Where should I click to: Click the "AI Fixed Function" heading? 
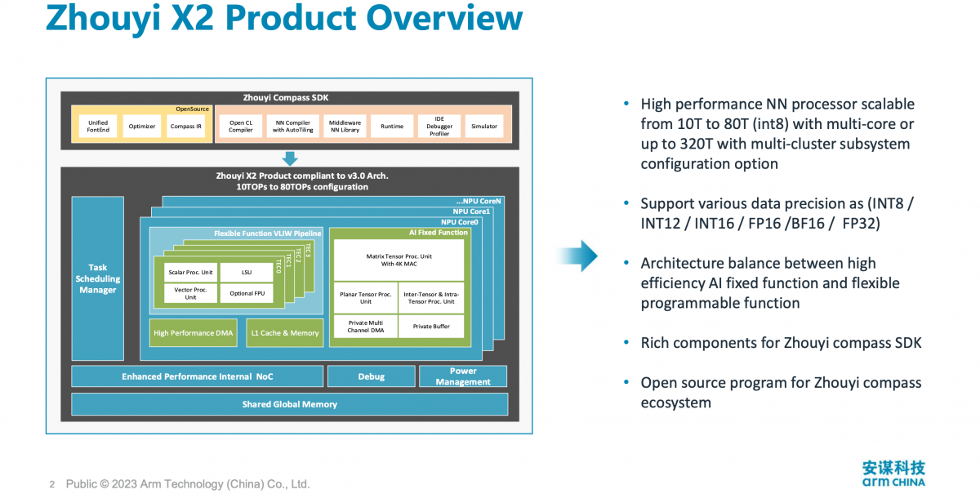pyautogui.click(x=439, y=233)
